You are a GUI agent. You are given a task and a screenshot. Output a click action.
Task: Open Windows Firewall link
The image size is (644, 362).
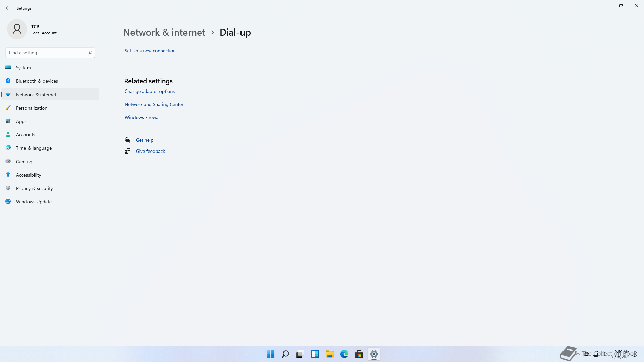coord(143,117)
